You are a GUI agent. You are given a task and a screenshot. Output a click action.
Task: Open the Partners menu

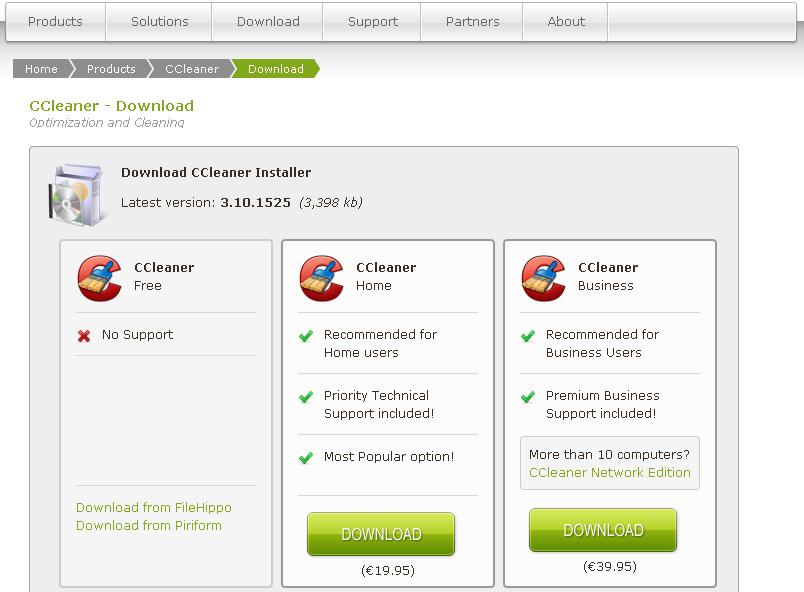(472, 22)
